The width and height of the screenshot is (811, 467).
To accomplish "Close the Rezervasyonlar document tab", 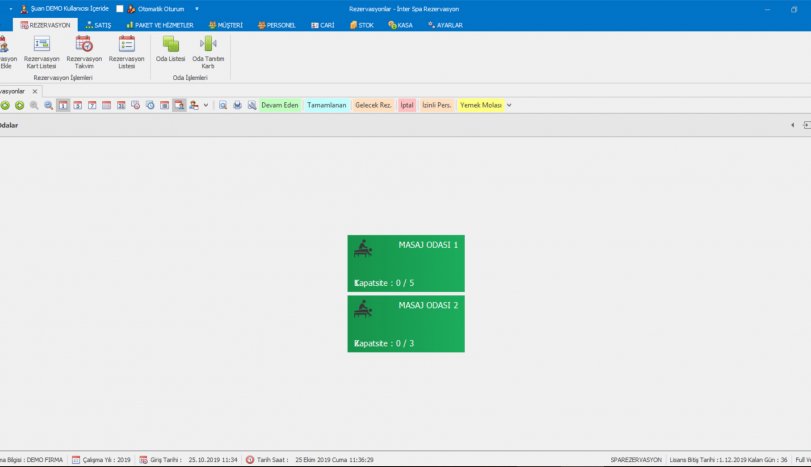I will coord(35,91).
